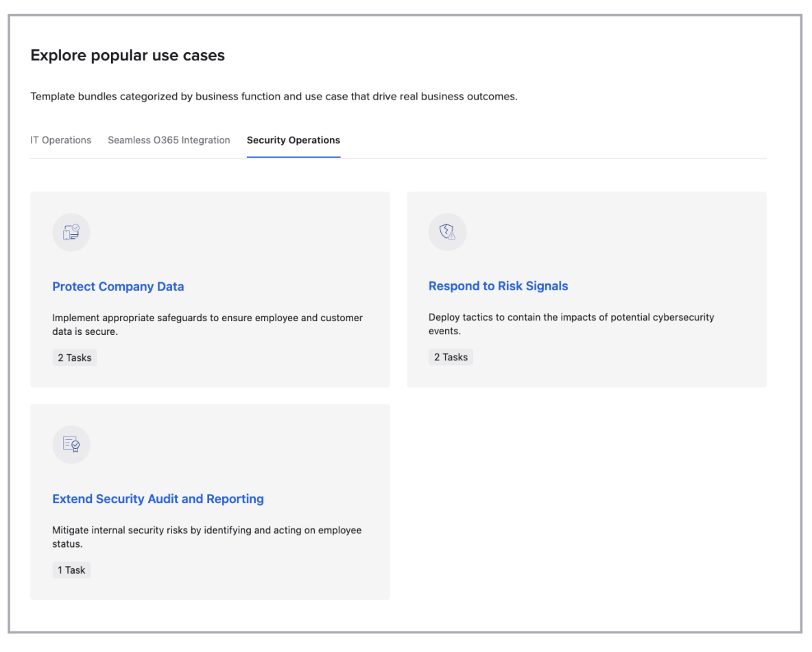Open the Protect Company Data link
812x652 pixels.
pyautogui.click(x=118, y=287)
